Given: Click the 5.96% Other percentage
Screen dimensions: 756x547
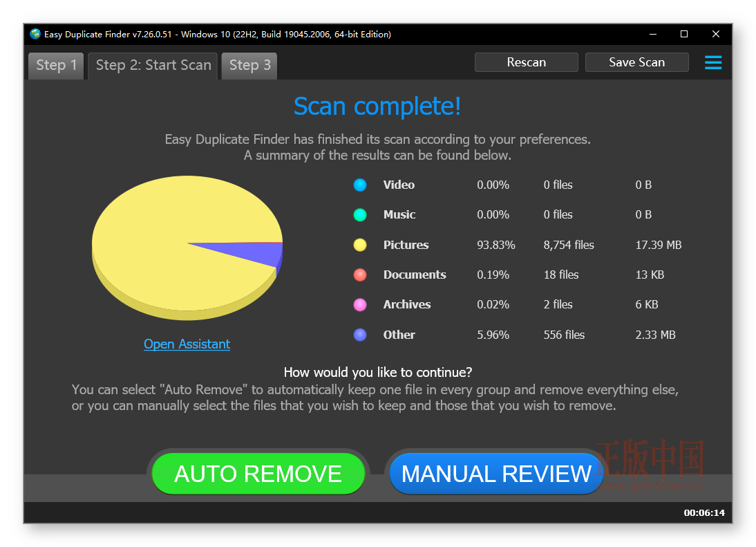Looking at the screenshot, I should click(493, 335).
